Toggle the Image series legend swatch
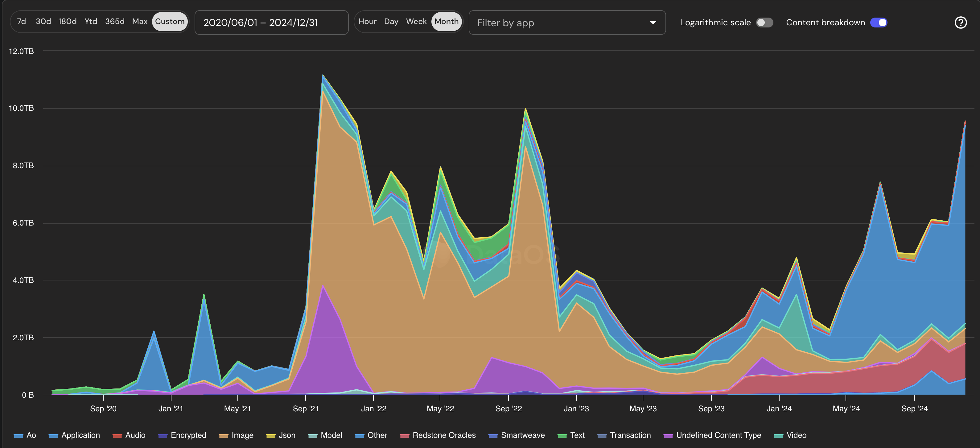 click(x=223, y=435)
